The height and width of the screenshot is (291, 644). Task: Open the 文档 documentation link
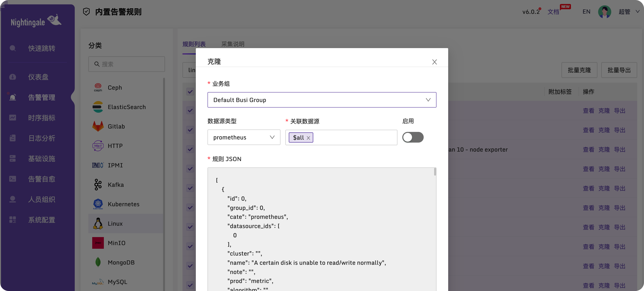click(553, 12)
